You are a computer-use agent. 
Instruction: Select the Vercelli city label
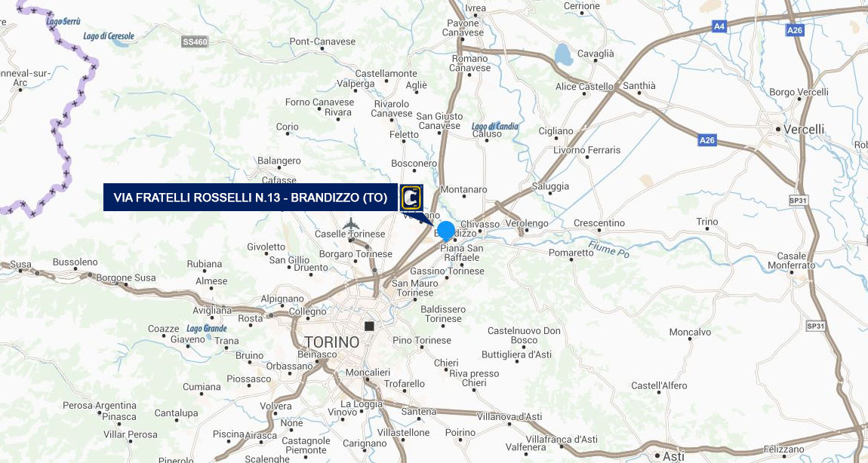point(804,130)
